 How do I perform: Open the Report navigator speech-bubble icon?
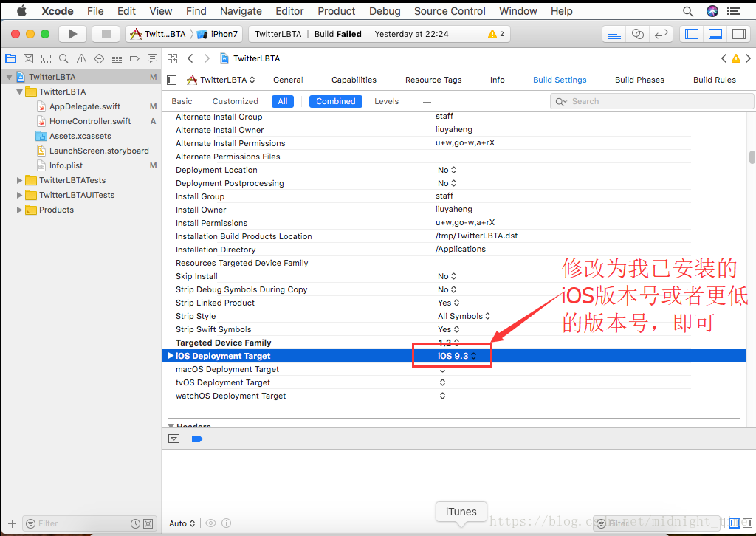(x=152, y=59)
